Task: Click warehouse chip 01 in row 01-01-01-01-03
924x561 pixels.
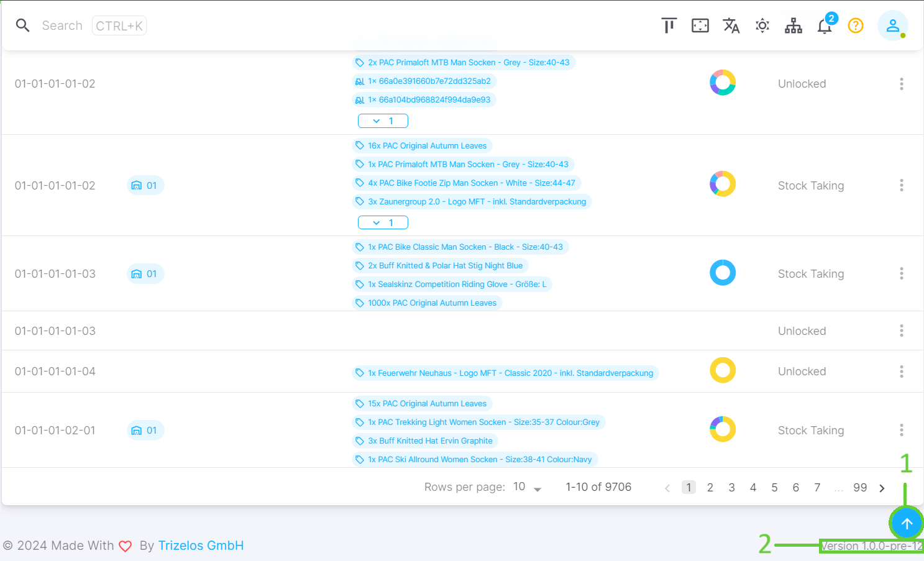Action: 145,273
